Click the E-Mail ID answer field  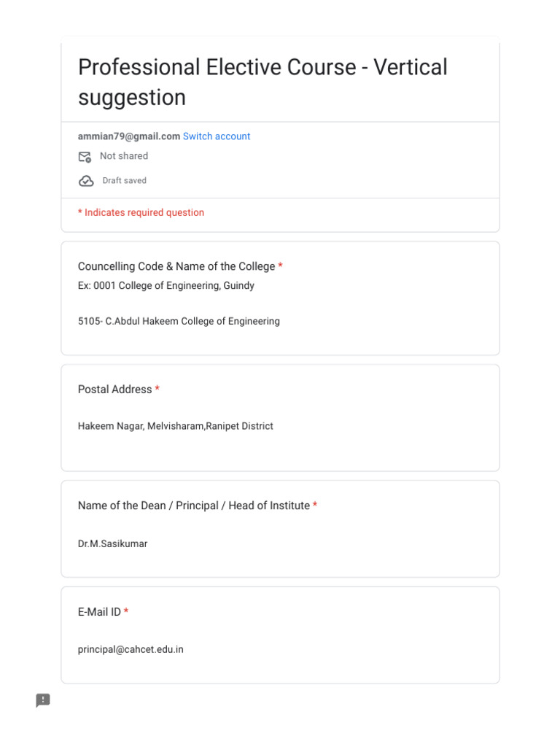(131, 649)
